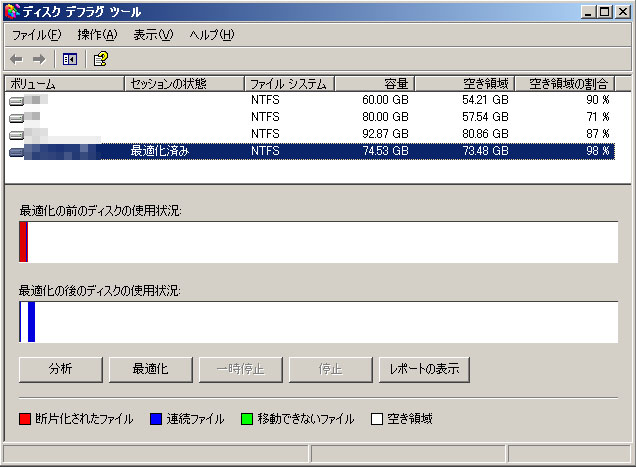
Task: Open the ファイル(F) menu
Action: (36, 35)
